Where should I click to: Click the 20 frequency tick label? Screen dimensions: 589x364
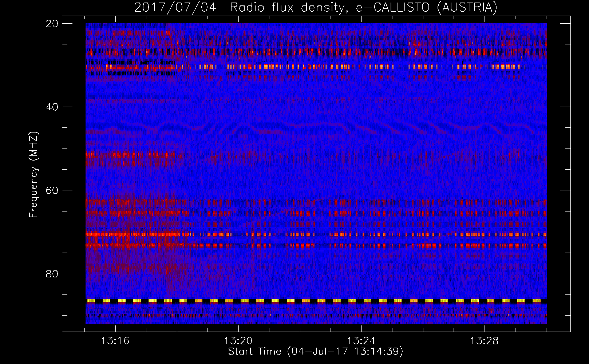[52, 24]
